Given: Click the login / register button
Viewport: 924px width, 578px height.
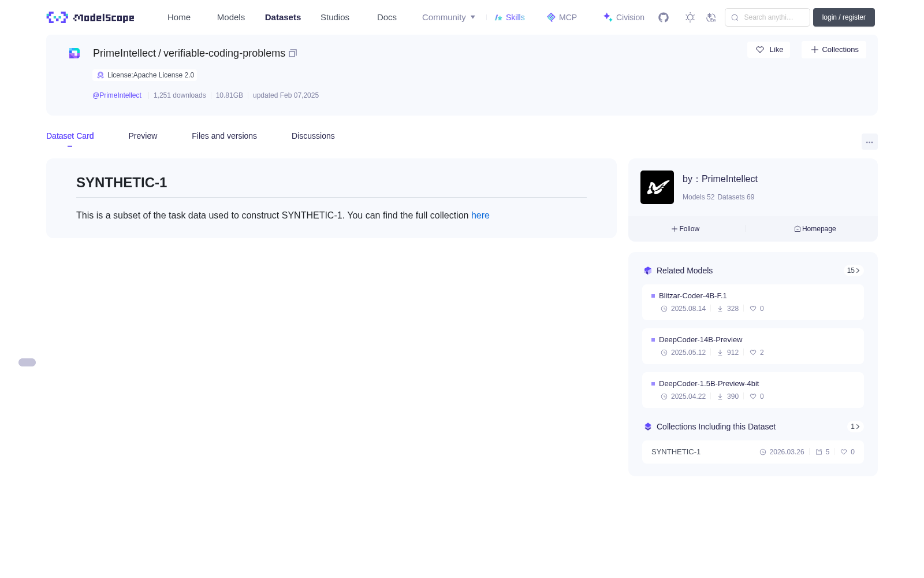Looking at the screenshot, I should click(844, 17).
